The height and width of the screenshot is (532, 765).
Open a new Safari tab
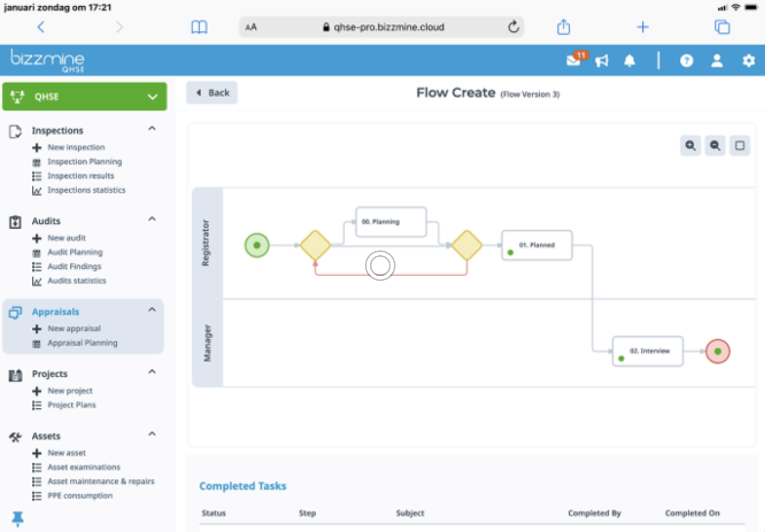[642, 27]
